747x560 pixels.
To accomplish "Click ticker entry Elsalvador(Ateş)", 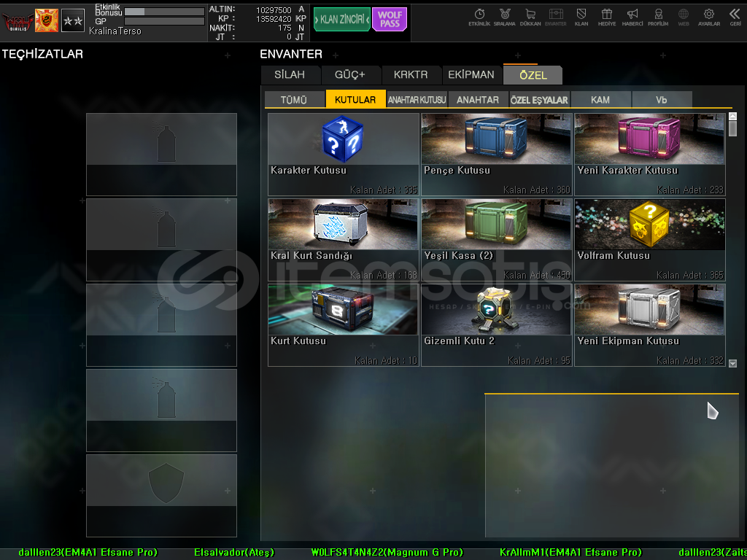I will 234,553.
